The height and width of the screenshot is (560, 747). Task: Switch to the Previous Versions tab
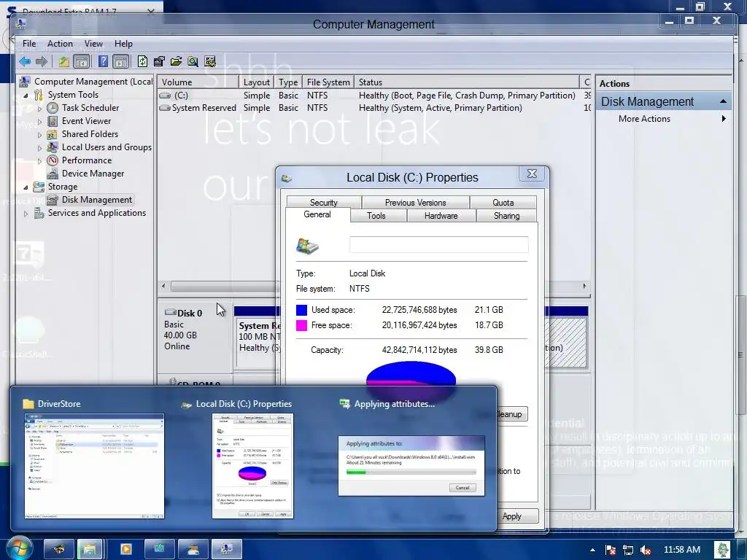click(415, 203)
